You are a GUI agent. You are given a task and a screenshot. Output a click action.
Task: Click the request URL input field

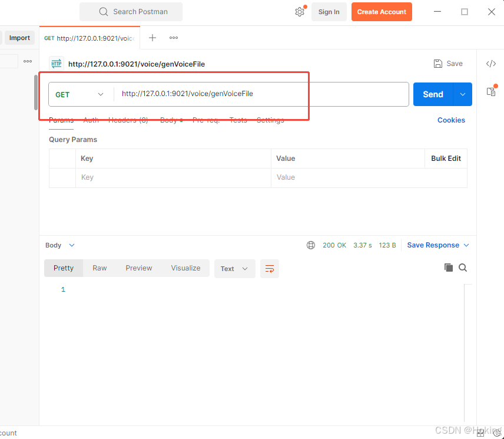pos(261,94)
